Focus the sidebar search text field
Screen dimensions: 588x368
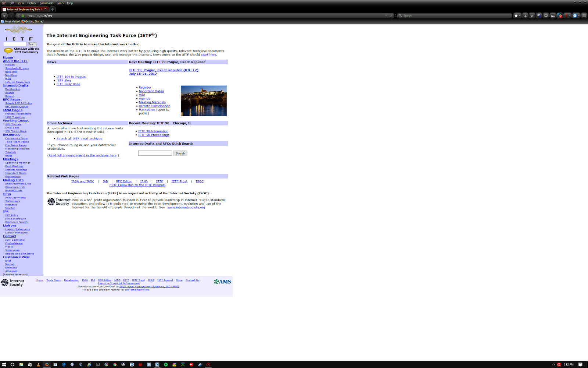tap(15, 44)
